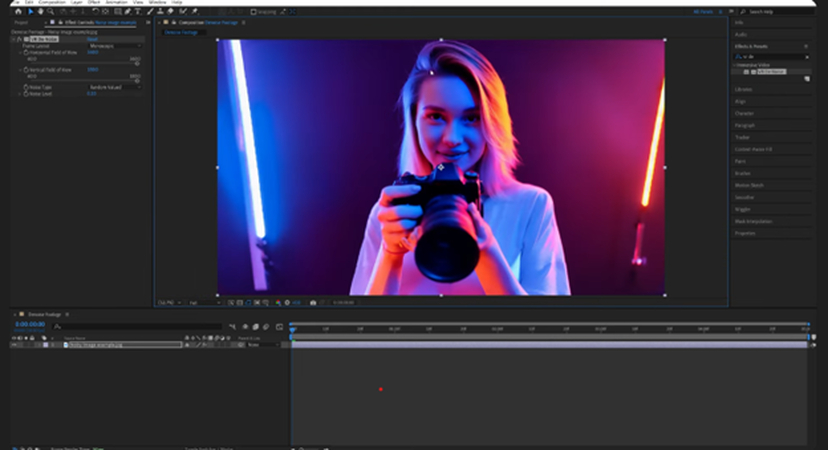Open the Effect menu
Viewport: 828px width, 450px height.
point(93,2)
